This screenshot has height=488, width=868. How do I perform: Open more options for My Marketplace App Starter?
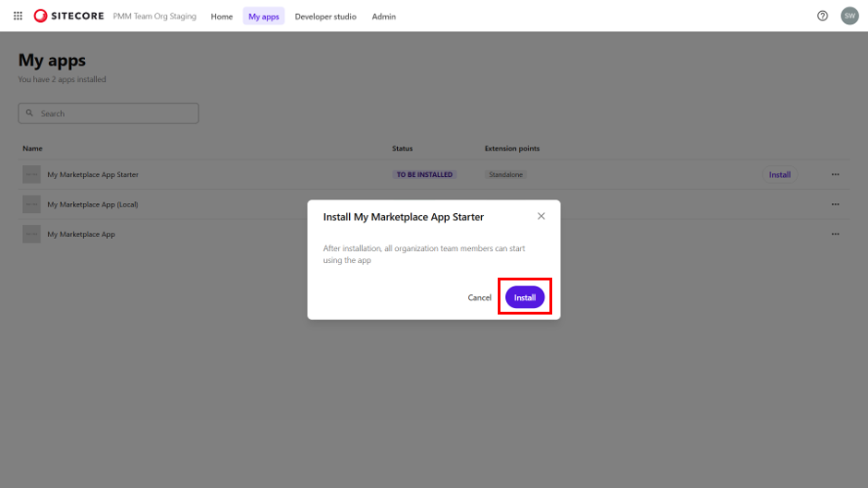[x=836, y=175]
